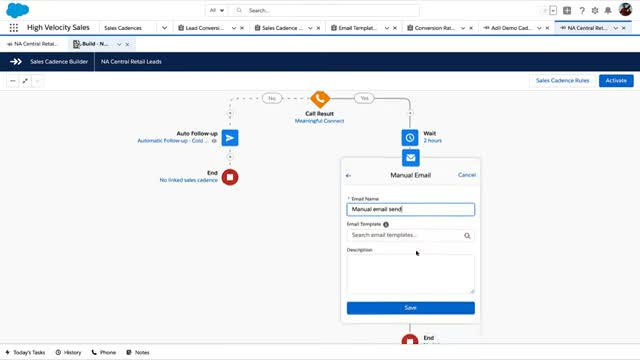Click the Manual Email envelope step icon

411,158
